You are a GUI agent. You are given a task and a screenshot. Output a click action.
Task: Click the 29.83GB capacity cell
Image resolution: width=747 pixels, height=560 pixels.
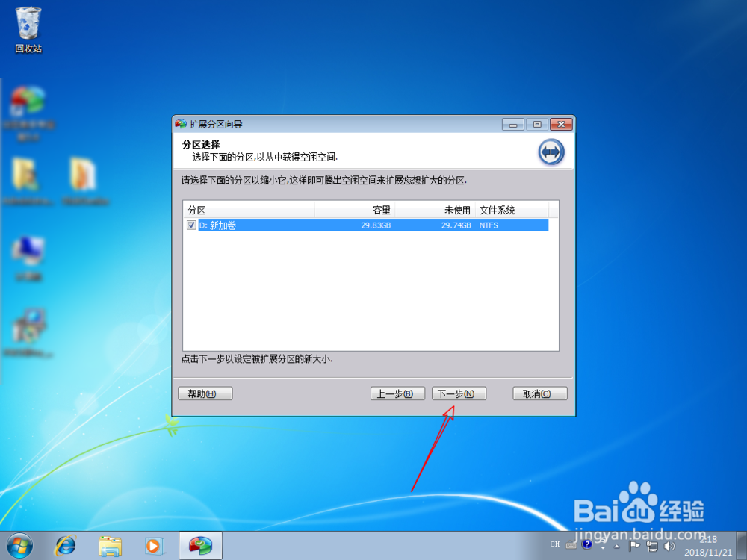tap(376, 225)
